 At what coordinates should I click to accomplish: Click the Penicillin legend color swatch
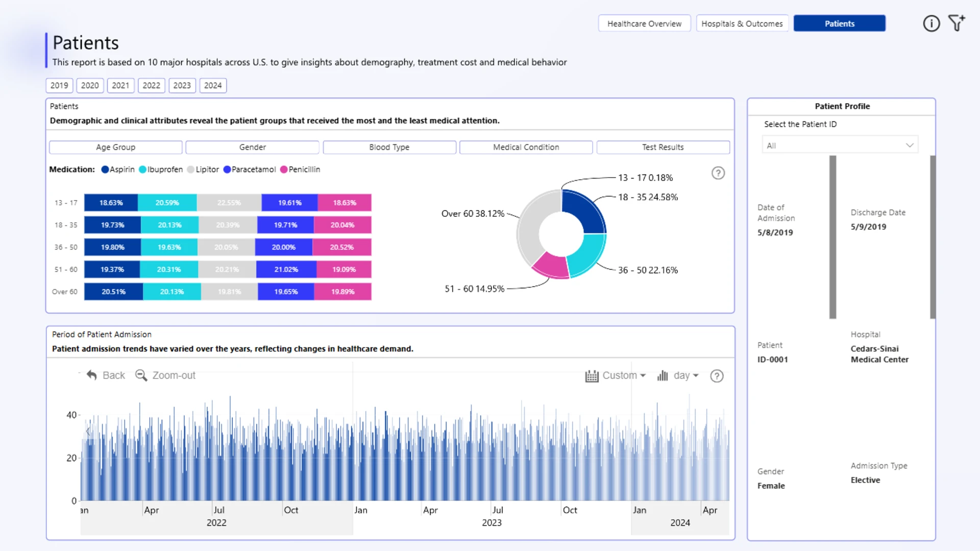click(x=284, y=170)
